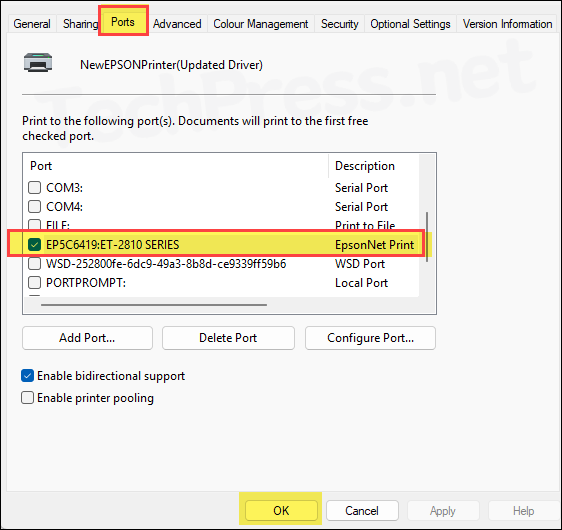Select the EpsonNet Print description cell
The image size is (562, 530).
(375, 245)
